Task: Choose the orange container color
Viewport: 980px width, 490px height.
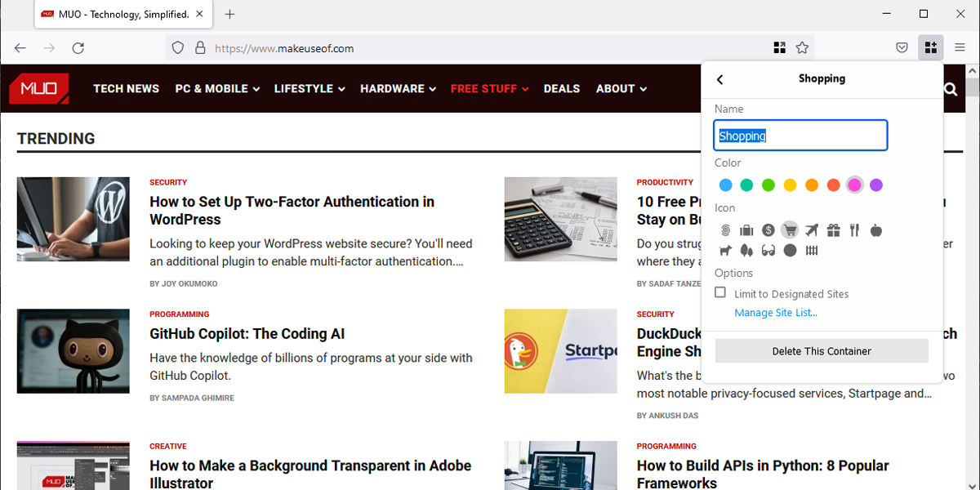Action: (811, 185)
